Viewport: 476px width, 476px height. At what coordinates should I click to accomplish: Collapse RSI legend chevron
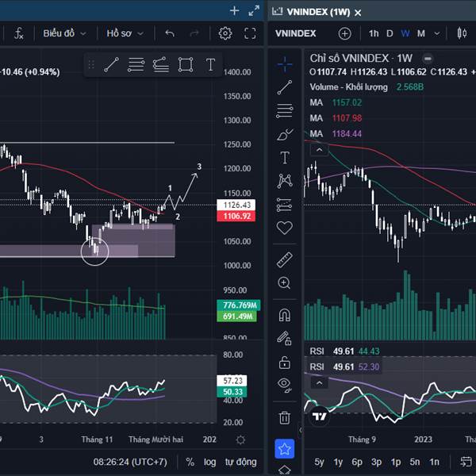(319, 383)
